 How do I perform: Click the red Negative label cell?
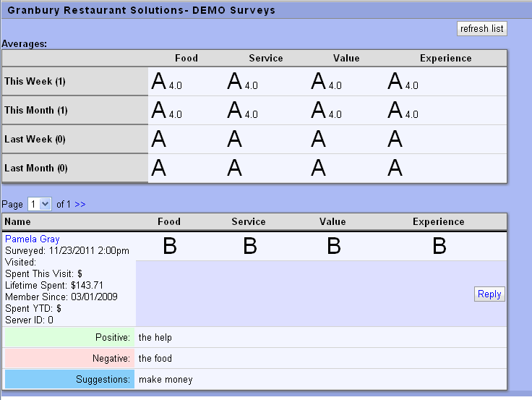(x=69, y=358)
